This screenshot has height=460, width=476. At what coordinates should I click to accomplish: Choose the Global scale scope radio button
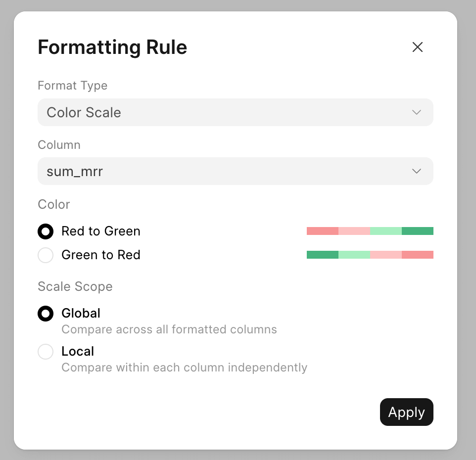46,314
